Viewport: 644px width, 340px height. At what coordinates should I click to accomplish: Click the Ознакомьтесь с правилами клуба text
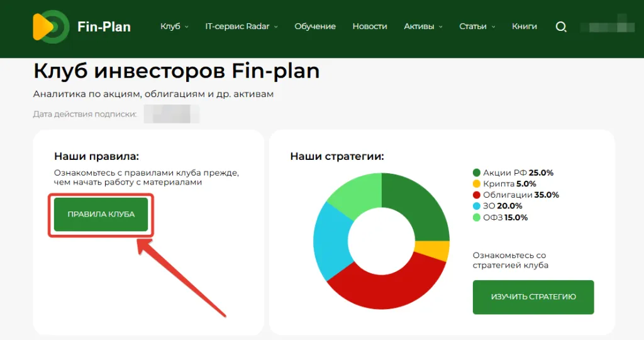(x=146, y=178)
